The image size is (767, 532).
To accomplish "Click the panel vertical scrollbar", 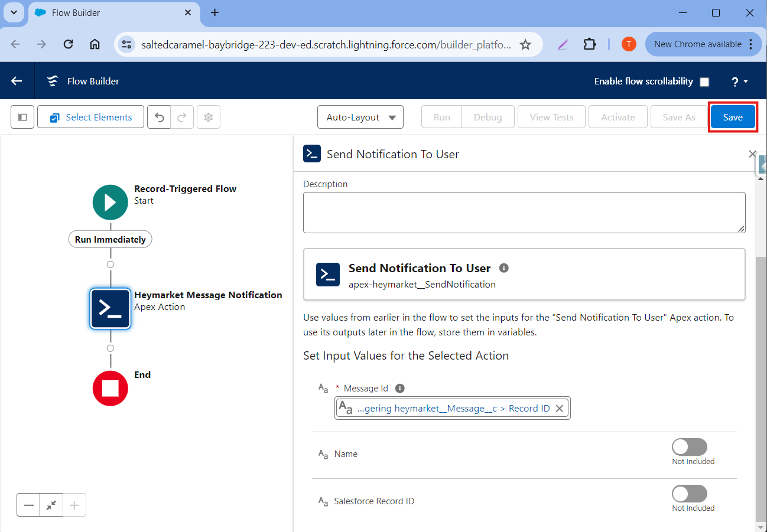I will click(761, 390).
